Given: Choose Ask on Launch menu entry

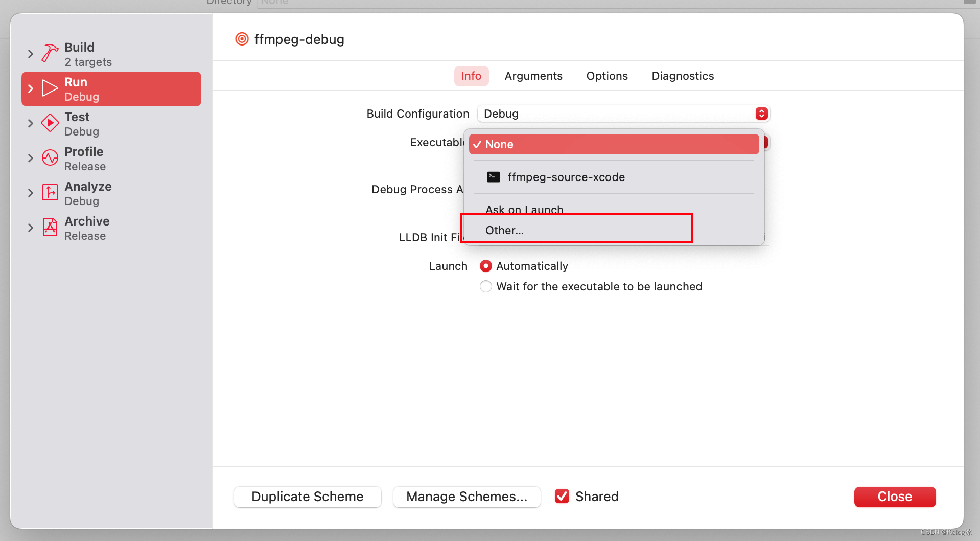Looking at the screenshot, I should pos(614,209).
